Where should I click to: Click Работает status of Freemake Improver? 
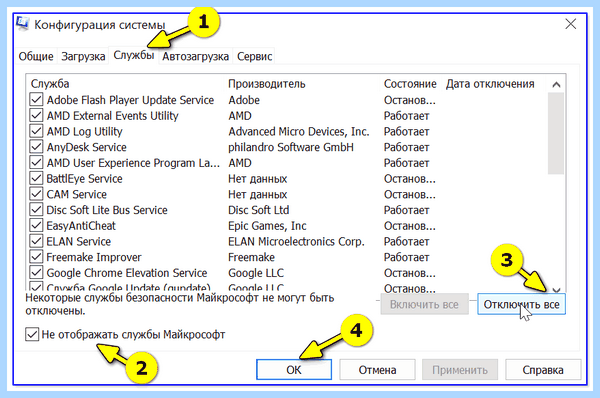(x=406, y=257)
